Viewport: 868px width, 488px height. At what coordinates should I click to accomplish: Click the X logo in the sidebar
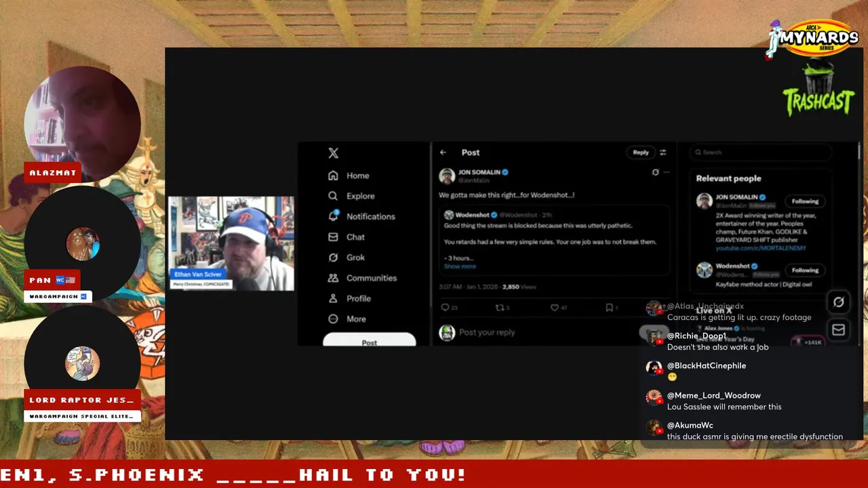(x=333, y=153)
